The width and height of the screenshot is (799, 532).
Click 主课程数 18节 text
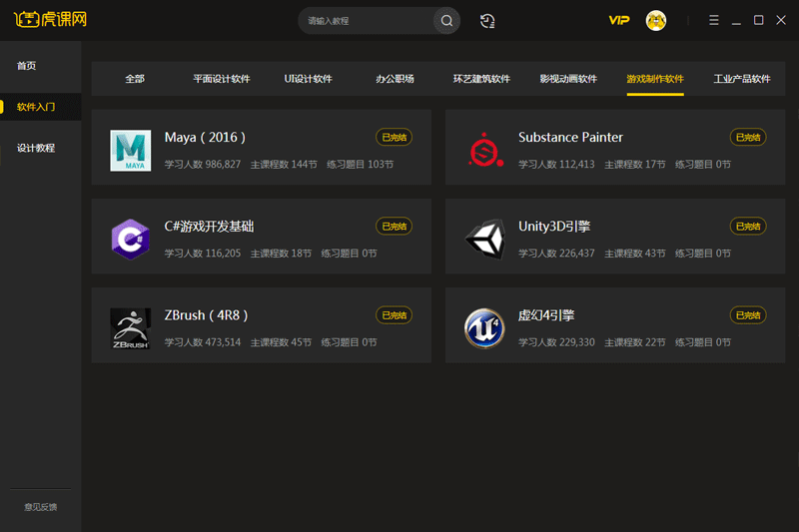281,254
